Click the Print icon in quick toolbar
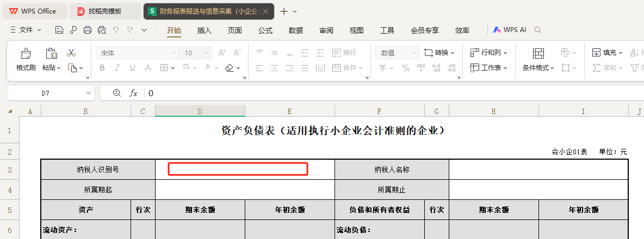Image resolution: width=644 pixels, height=239 pixels. [x=88, y=30]
